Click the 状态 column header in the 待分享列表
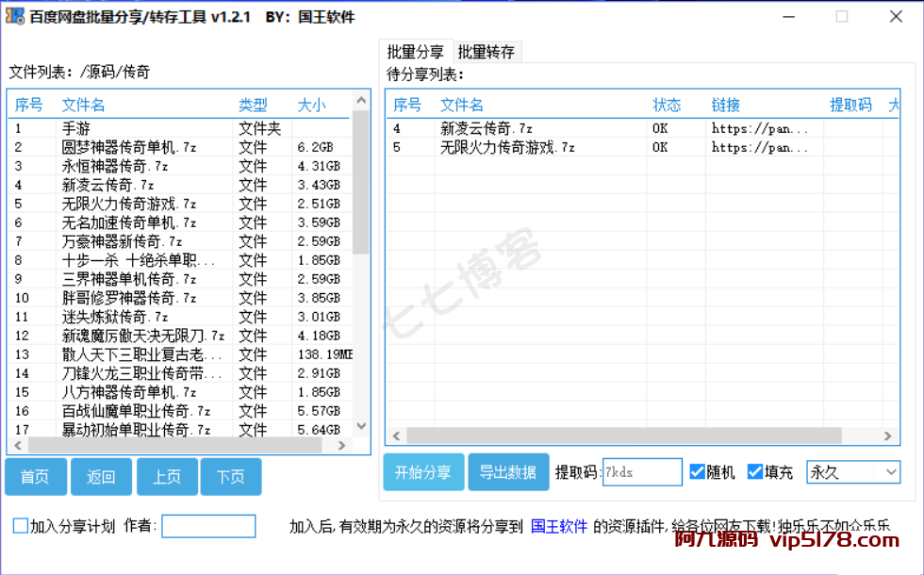Screen dimensions: 924x575 (x=667, y=105)
